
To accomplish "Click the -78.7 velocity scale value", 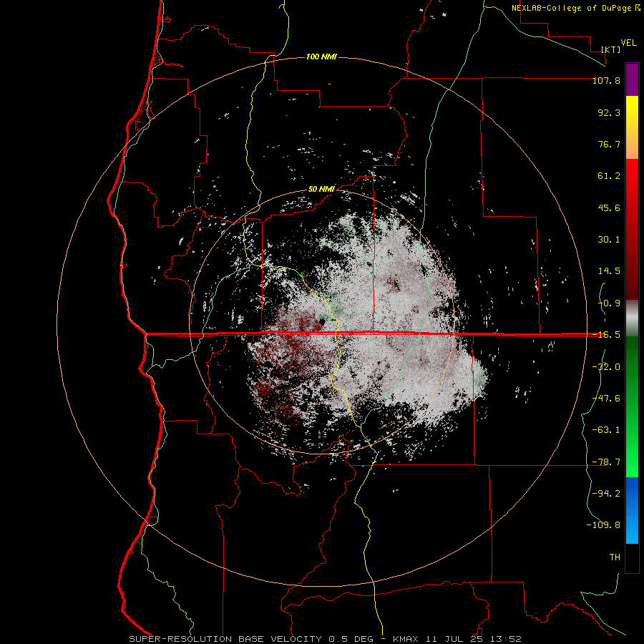I will (x=606, y=462).
